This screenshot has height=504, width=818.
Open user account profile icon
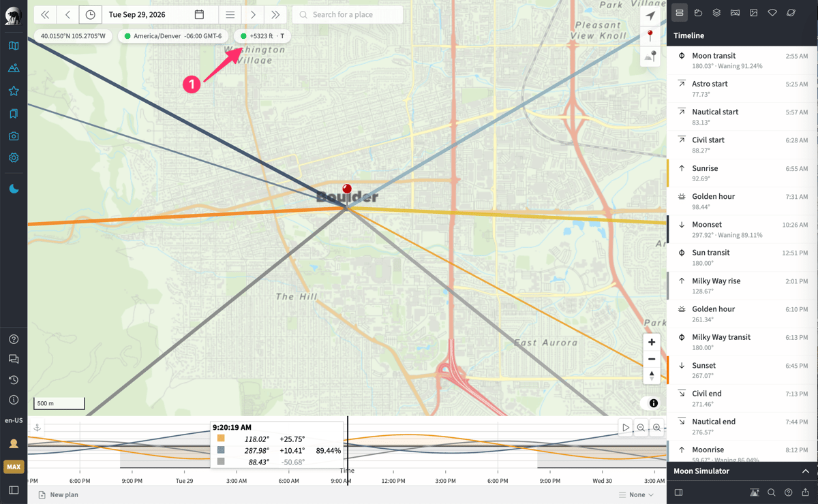(x=14, y=444)
